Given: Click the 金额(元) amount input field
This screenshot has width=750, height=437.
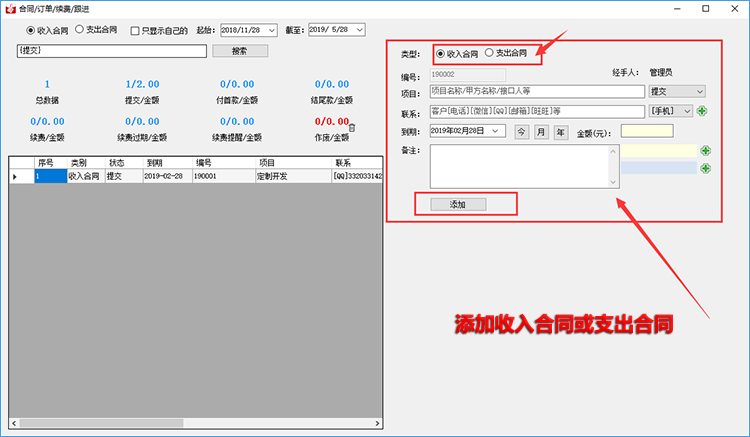Looking at the screenshot, I should point(646,131).
